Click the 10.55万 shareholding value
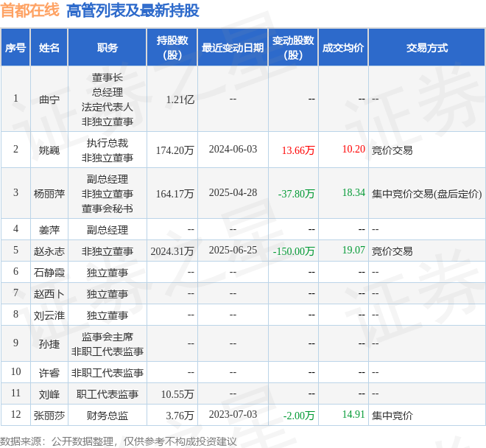 pyautogui.click(x=177, y=394)
